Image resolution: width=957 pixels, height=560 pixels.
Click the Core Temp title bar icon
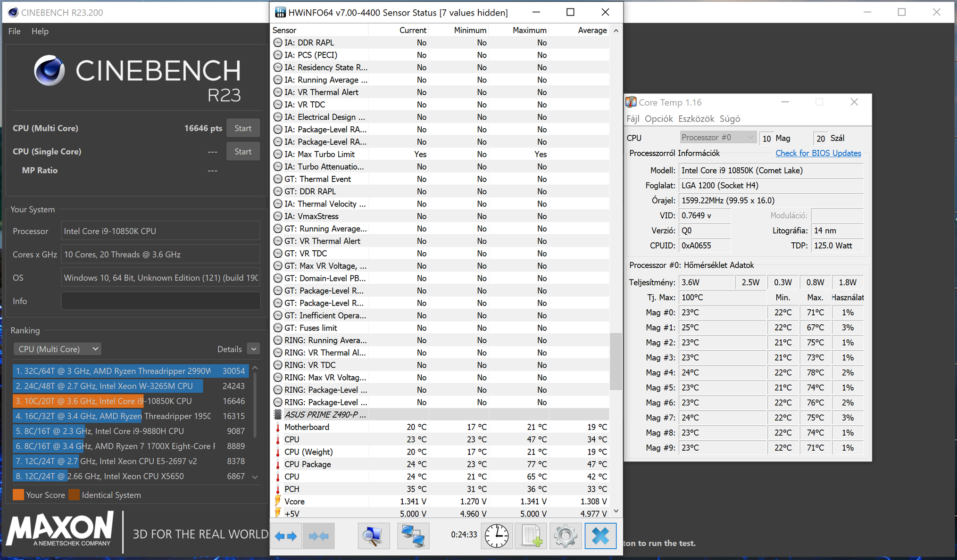pyautogui.click(x=631, y=102)
